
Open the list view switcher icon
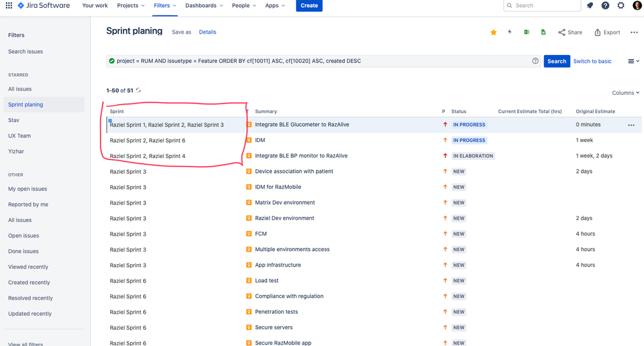click(x=634, y=61)
